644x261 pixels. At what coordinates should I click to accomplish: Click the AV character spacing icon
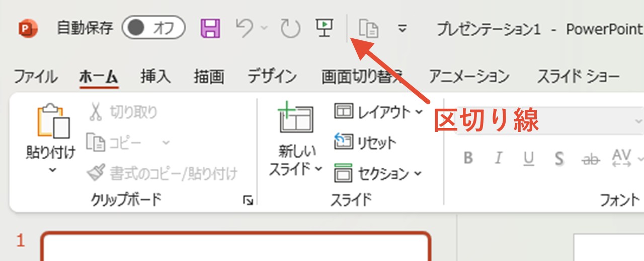(x=622, y=158)
